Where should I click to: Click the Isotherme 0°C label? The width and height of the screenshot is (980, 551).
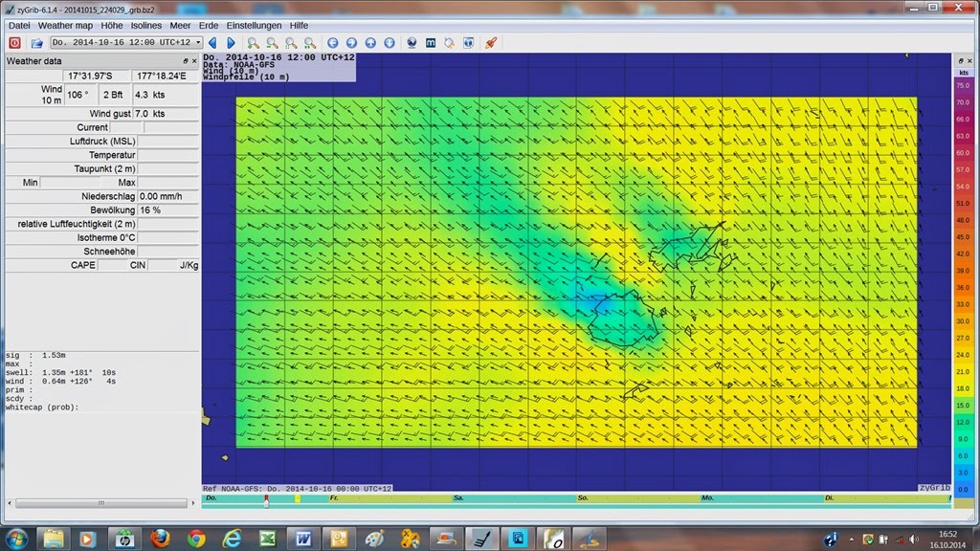pyautogui.click(x=106, y=237)
